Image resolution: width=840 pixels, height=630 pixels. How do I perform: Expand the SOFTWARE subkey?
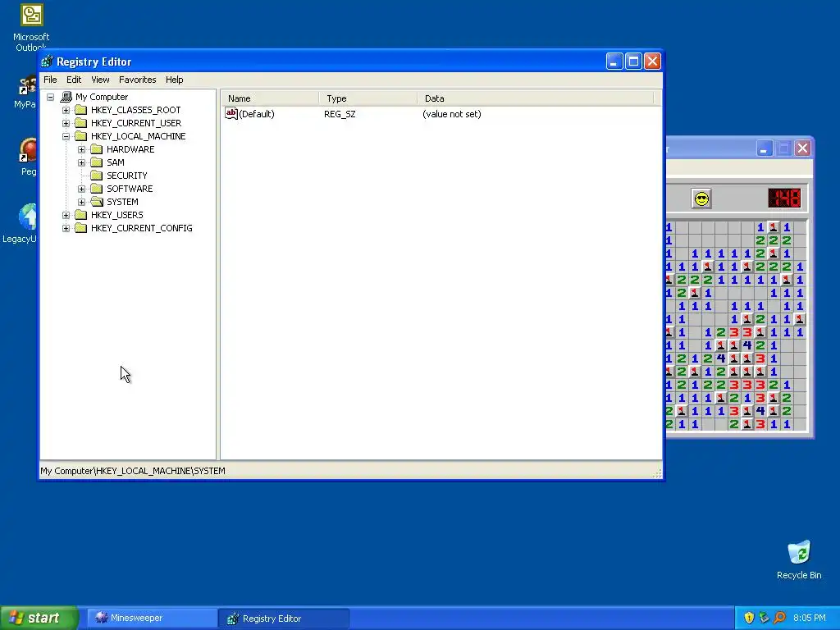tap(81, 189)
